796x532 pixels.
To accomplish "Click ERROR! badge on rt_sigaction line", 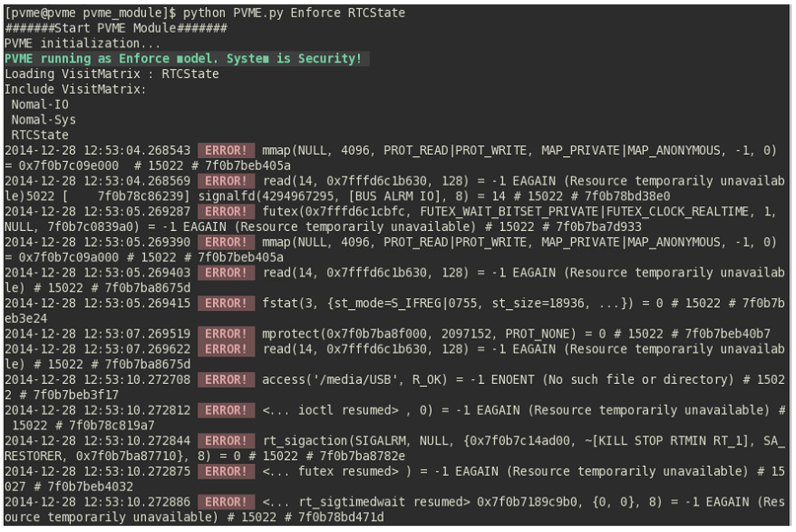I will (226, 441).
